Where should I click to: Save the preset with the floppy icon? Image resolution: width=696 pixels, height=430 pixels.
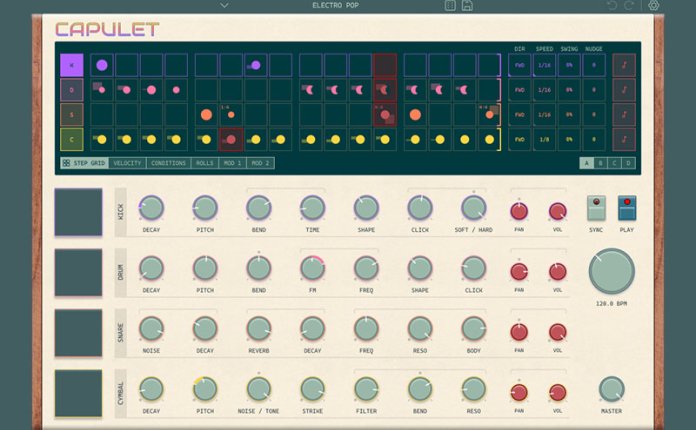(467, 5)
